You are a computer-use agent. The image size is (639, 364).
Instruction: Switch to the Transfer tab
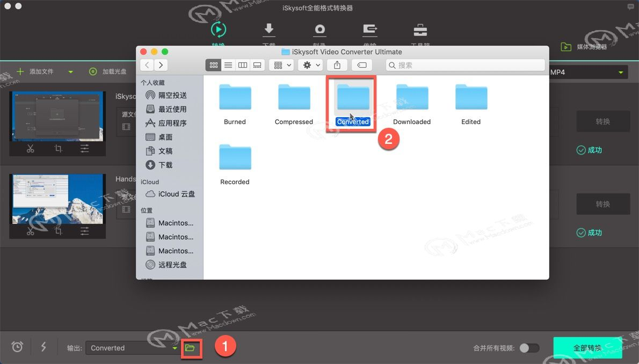tap(369, 30)
